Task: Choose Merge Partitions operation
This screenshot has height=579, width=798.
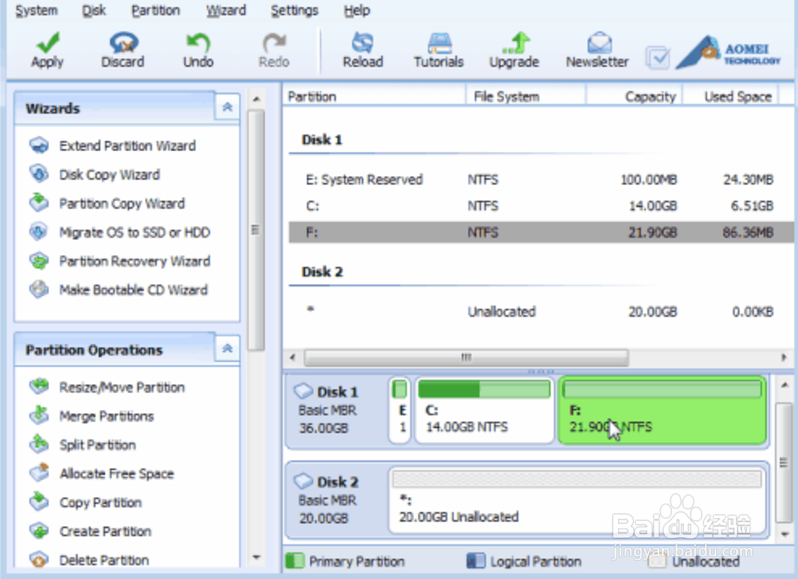Action: tap(106, 416)
